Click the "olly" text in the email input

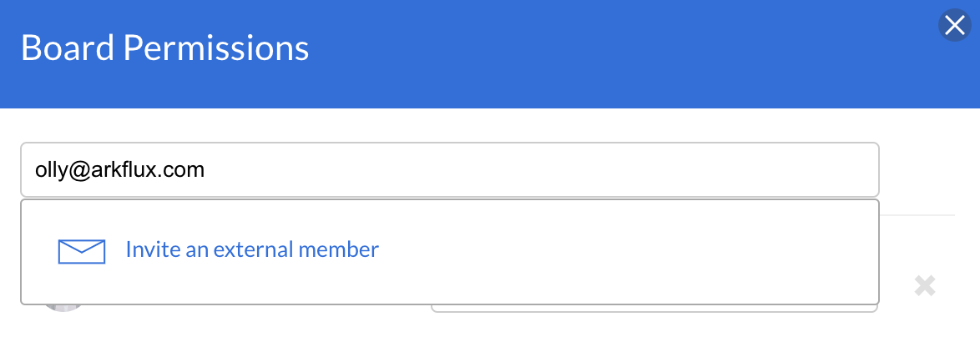point(50,170)
